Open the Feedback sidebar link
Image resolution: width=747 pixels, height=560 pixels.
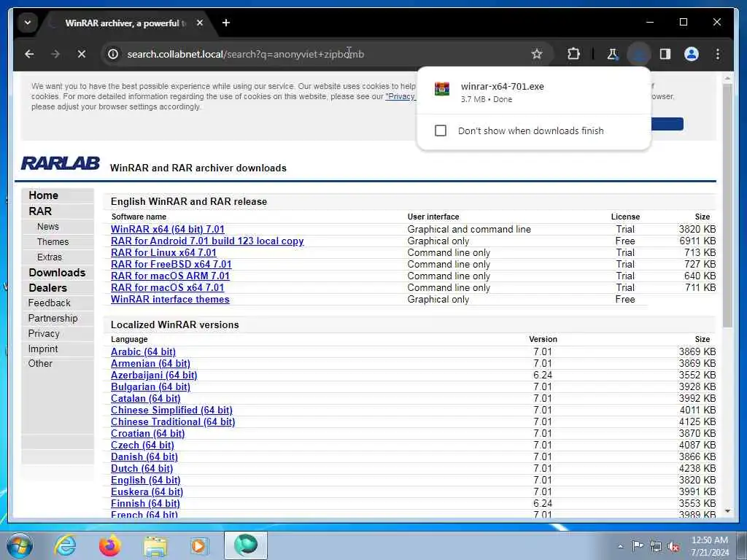click(x=49, y=303)
